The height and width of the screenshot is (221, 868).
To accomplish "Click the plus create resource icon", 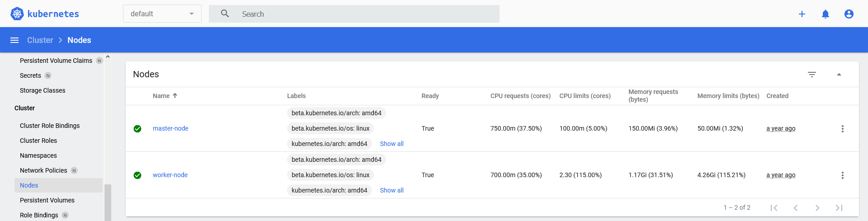I will tap(802, 14).
